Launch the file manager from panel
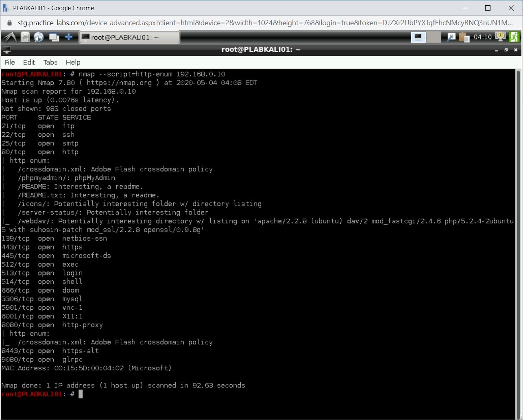The image size is (523, 420). 25,37
